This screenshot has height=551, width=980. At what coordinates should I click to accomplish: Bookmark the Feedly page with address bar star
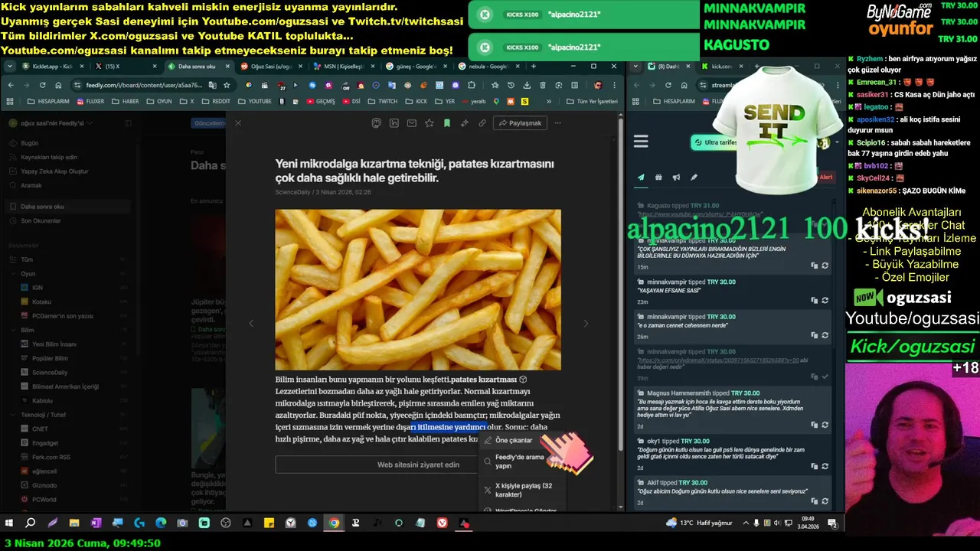tap(227, 85)
